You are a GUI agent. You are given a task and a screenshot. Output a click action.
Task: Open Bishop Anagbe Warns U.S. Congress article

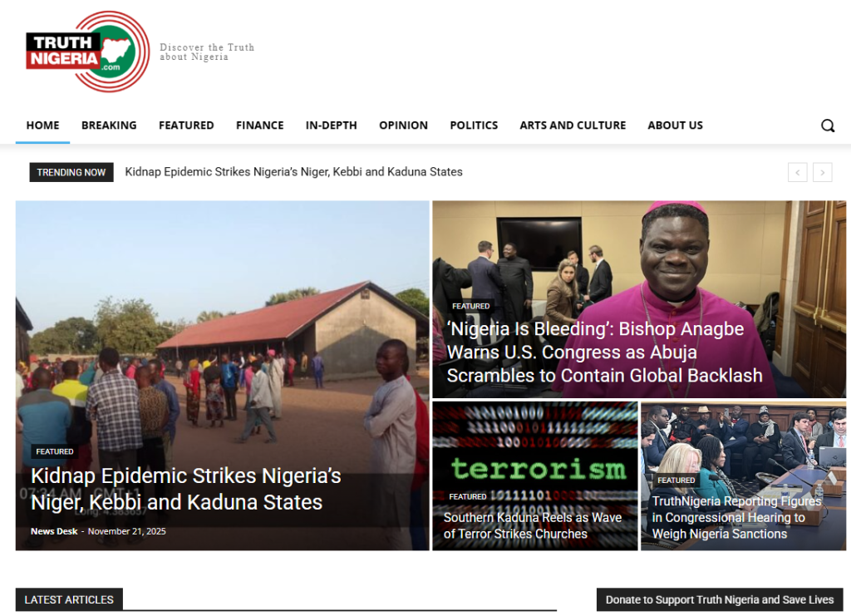click(x=604, y=352)
